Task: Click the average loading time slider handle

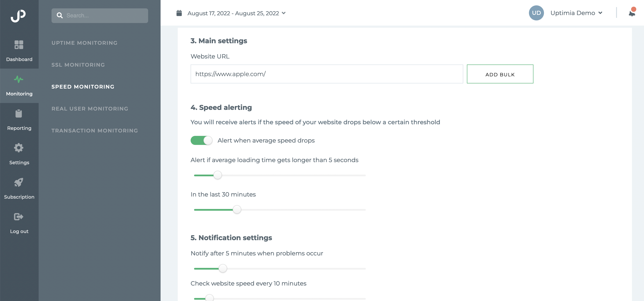Action: click(x=217, y=175)
